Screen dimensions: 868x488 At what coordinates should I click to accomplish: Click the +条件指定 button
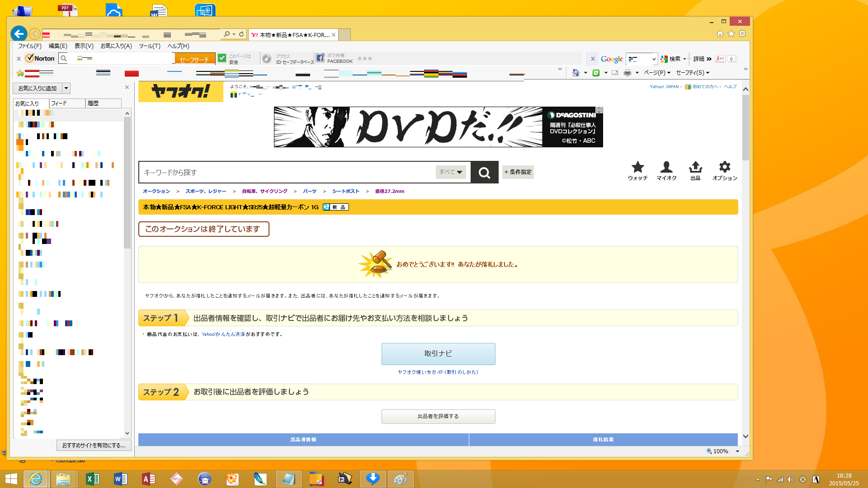pos(518,172)
